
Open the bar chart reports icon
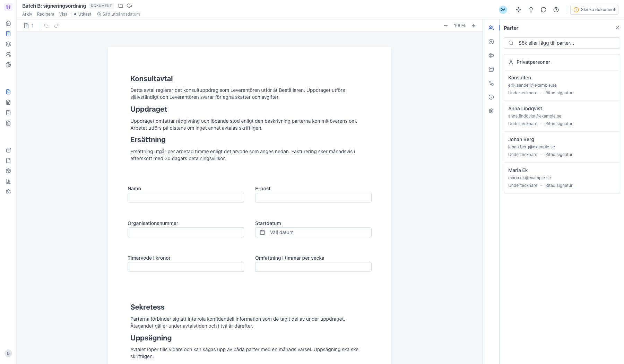tap(8, 181)
